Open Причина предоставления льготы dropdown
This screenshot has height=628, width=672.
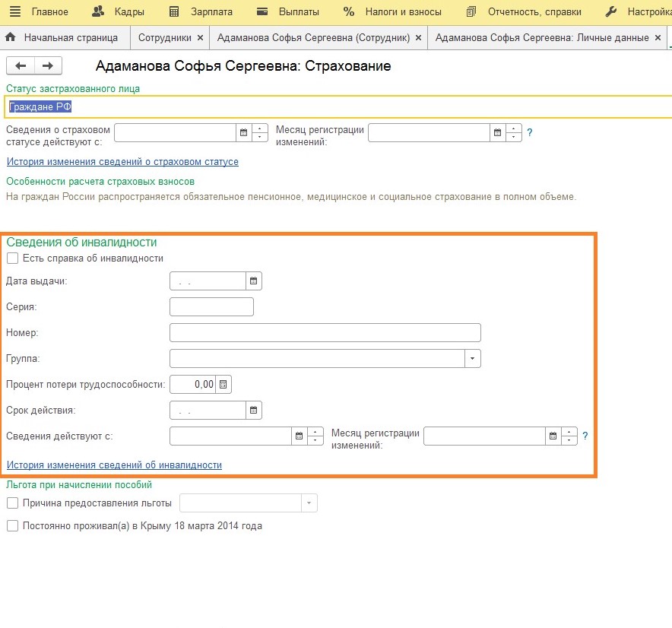coord(309,503)
